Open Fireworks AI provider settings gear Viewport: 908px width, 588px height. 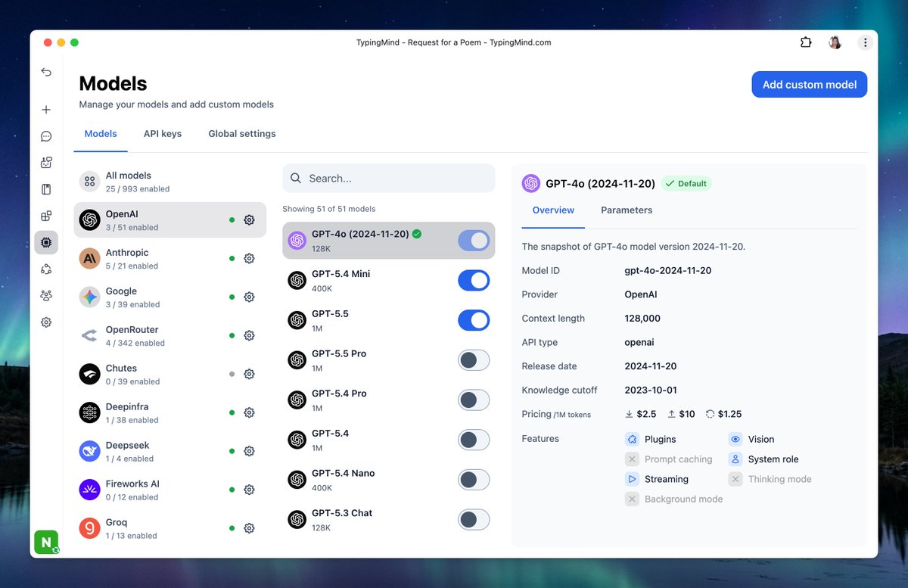(x=249, y=490)
